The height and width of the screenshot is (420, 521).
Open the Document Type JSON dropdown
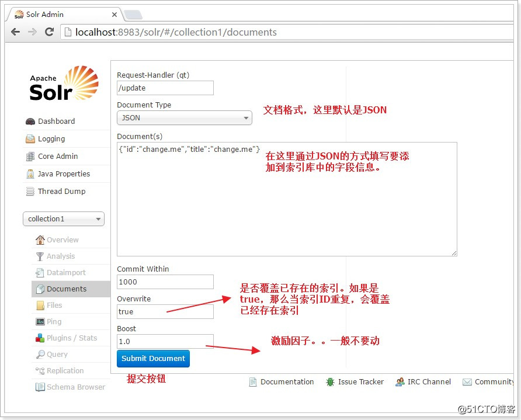point(185,118)
